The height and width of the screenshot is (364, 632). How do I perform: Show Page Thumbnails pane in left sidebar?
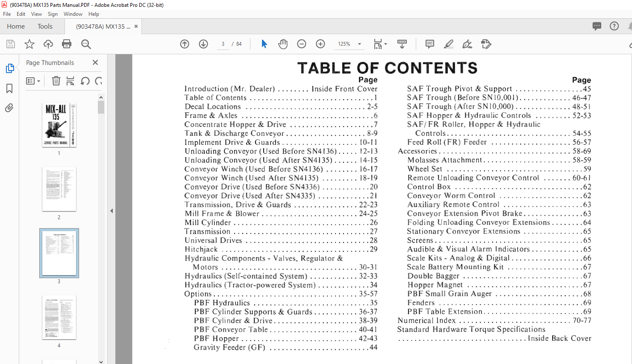pyautogui.click(x=9, y=68)
